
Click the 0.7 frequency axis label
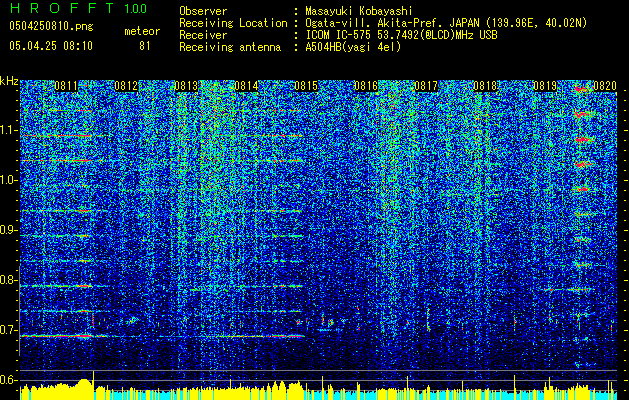(9, 330)
